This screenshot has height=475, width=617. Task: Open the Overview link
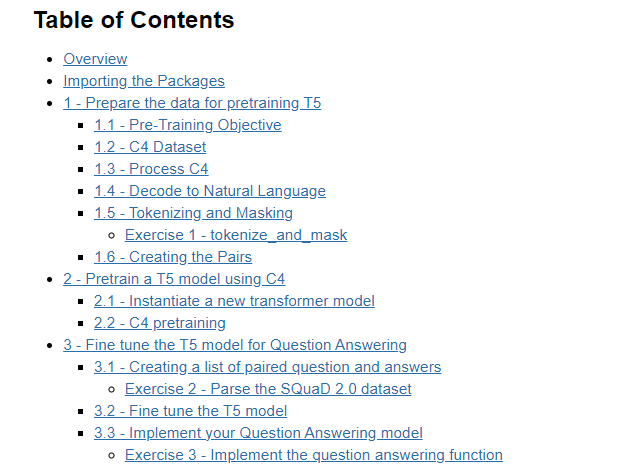(x=95, y=59)
